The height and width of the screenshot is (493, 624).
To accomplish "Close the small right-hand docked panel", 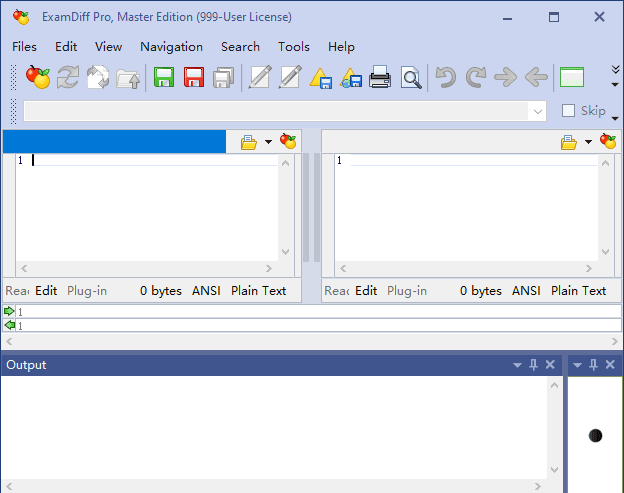I will pyautogui.click(x=610, y=364).
